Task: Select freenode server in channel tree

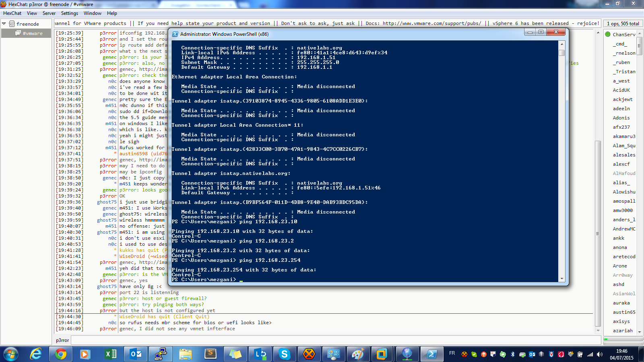Action: [x=27, y=24]
